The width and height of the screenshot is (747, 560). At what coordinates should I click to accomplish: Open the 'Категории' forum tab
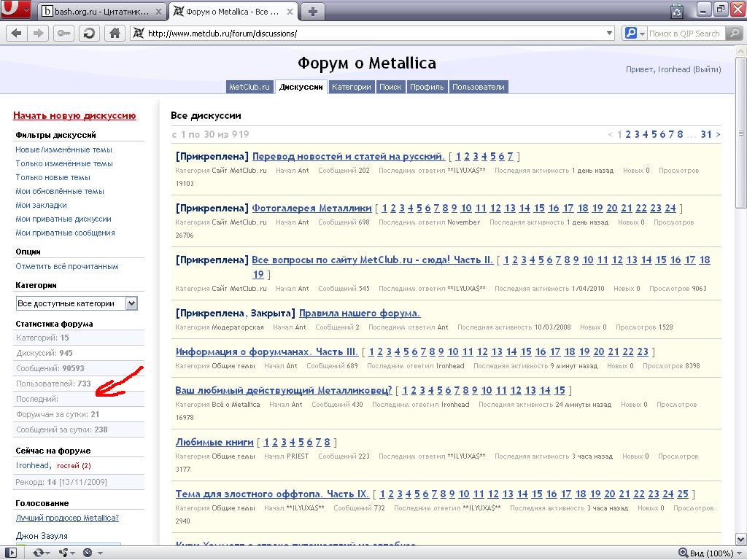point(351,87)
